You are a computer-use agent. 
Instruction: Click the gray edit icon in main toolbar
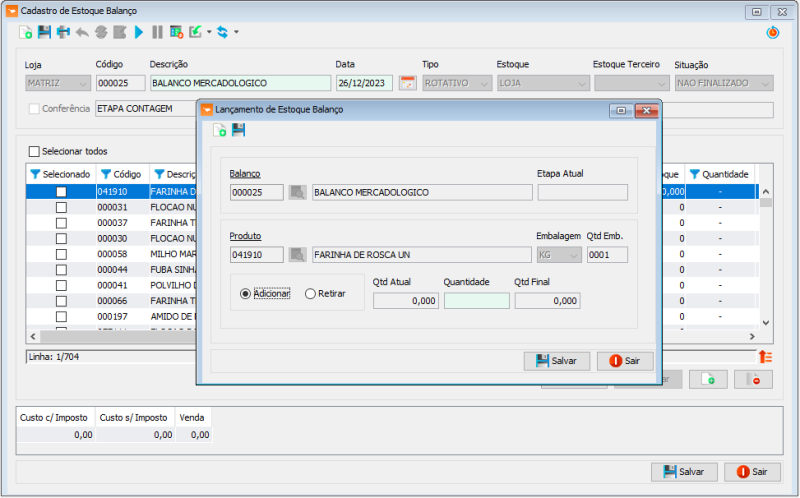120,32
